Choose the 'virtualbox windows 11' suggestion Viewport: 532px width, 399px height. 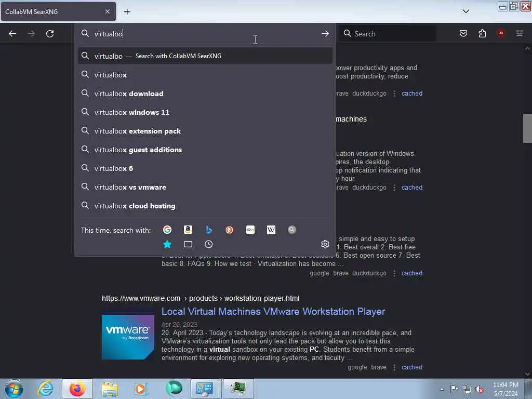pyautogui.click(x=205, y=112)
